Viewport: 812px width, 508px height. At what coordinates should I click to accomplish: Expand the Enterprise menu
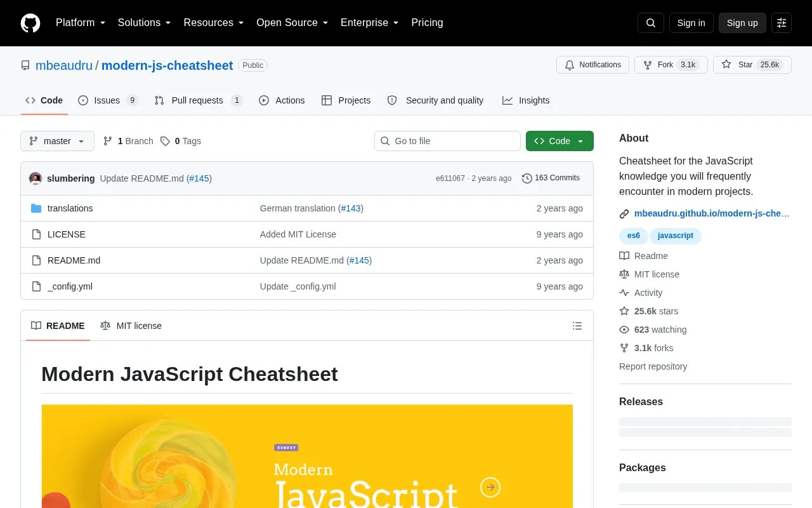pyautogui.click(x=370, y=23)
